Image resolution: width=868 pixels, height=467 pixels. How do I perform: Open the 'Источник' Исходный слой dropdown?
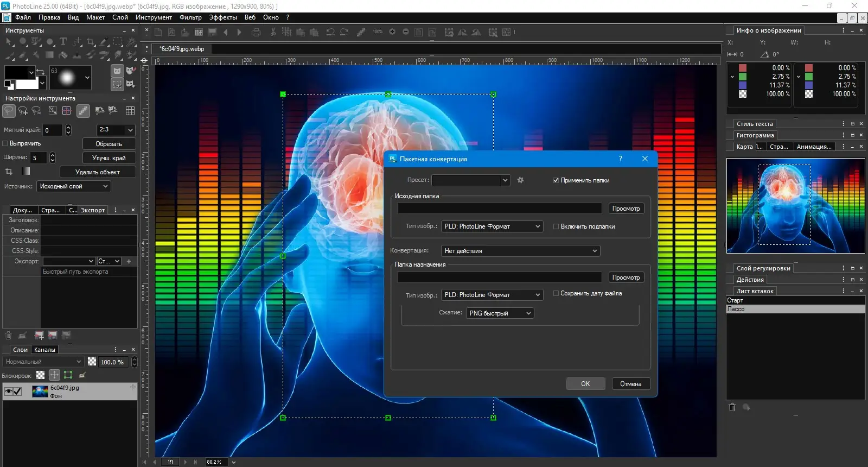click(x=73, y=186)
